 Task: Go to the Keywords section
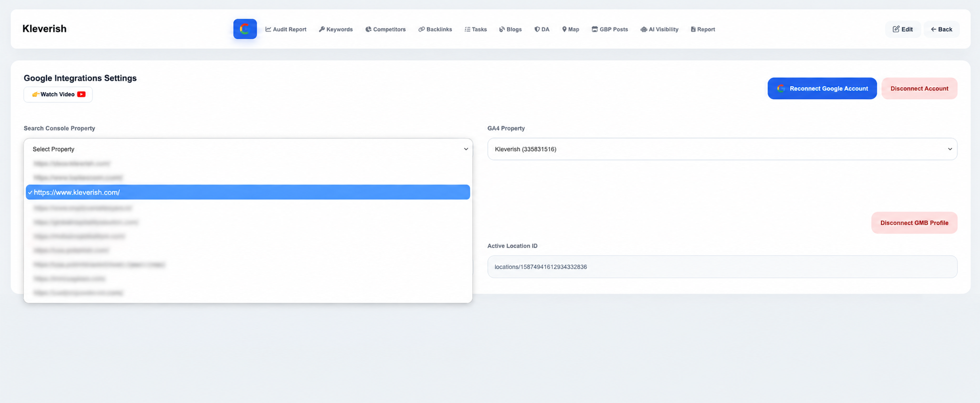336,30
